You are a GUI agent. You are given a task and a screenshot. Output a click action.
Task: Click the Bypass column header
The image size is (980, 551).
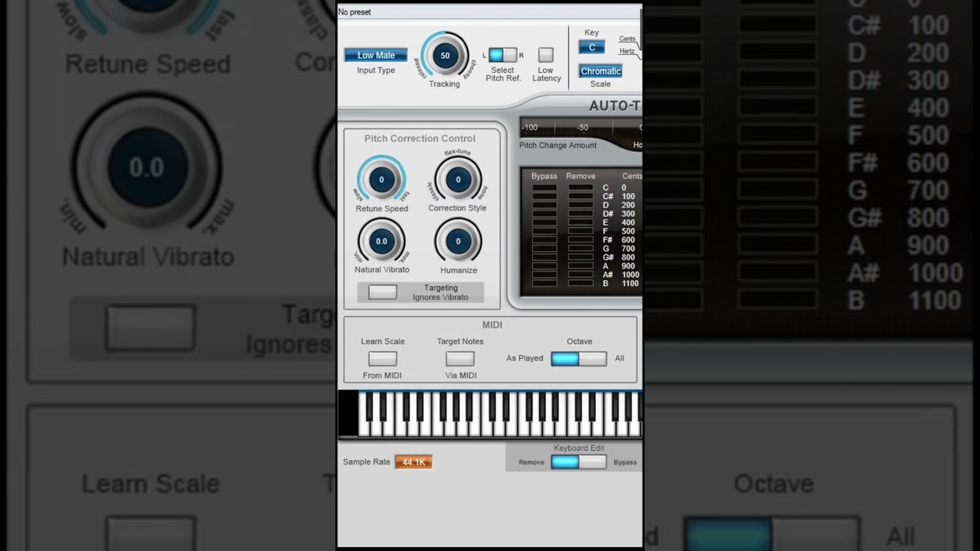[544, 176]
